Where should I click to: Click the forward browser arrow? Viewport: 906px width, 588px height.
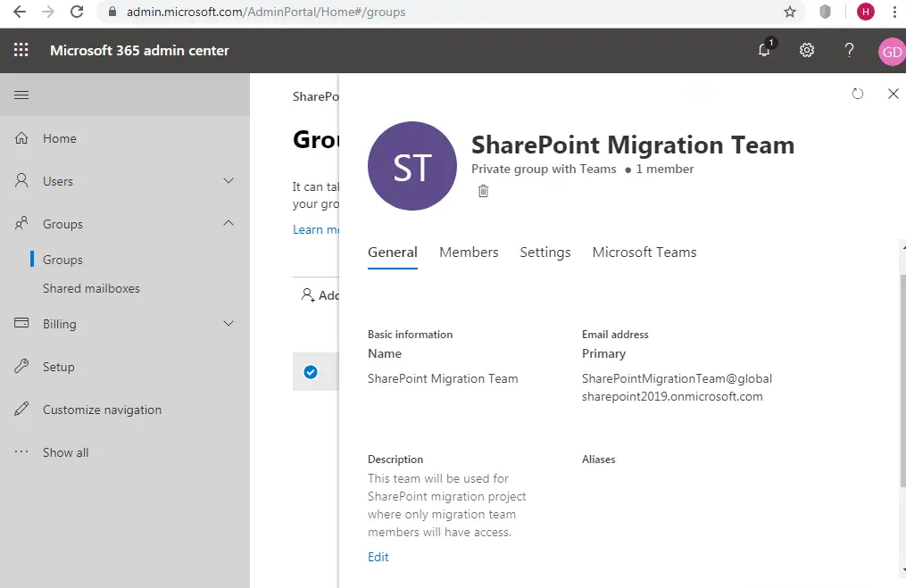48,12
